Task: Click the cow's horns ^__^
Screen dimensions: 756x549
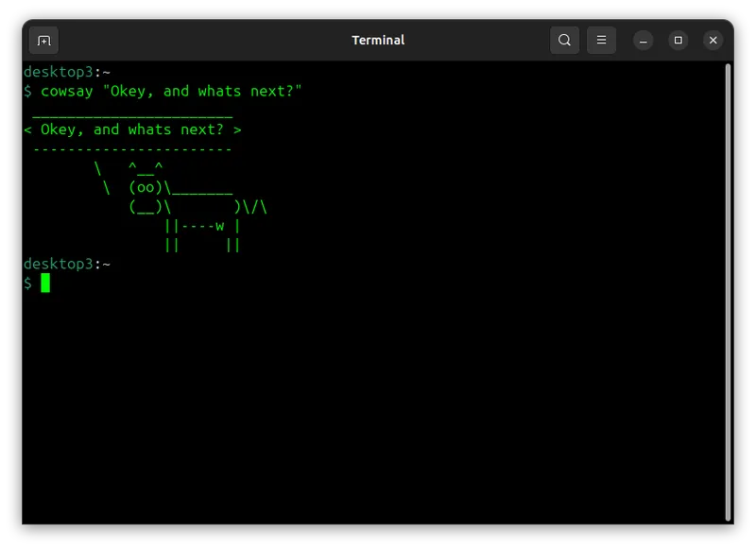Action: coord(146,168)
